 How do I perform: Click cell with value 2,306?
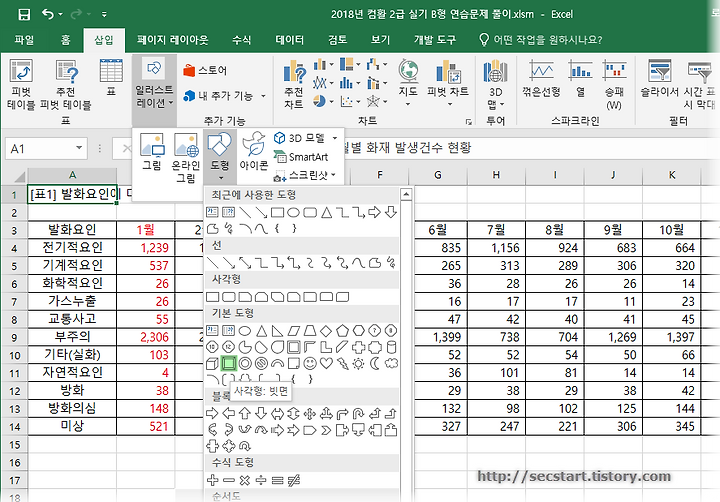pos(146,337)
